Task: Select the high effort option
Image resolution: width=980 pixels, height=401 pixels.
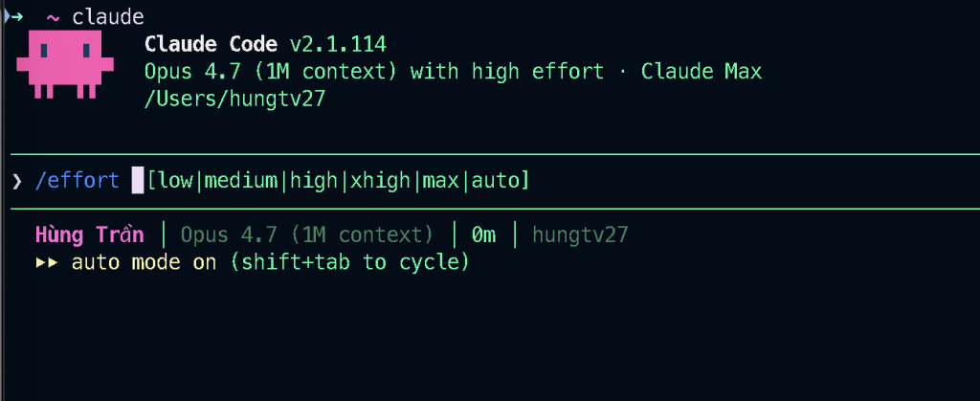Action: (x=312, y=180)
